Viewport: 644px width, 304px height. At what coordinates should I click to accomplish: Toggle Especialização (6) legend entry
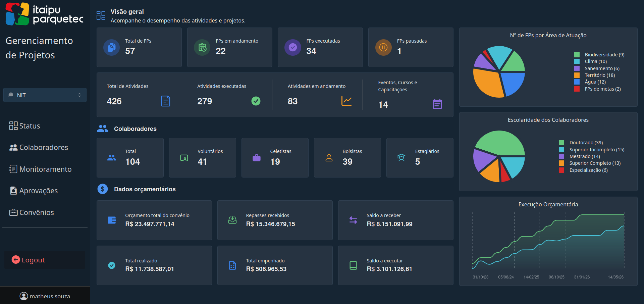tap(583, 170)
